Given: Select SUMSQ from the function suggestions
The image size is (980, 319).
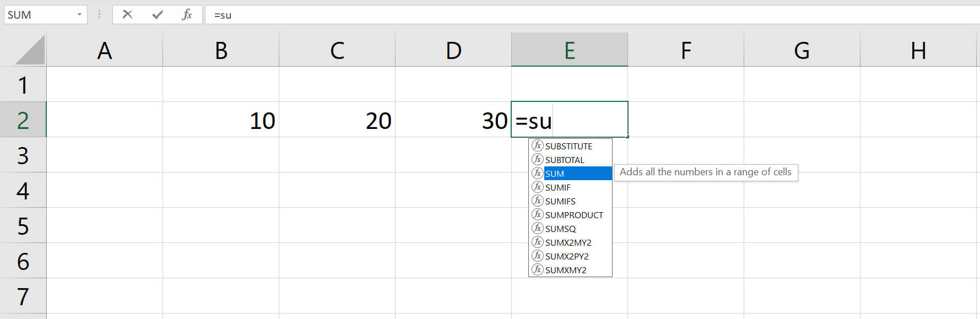Looking at the screenshot, I should [x=570, y=229].
